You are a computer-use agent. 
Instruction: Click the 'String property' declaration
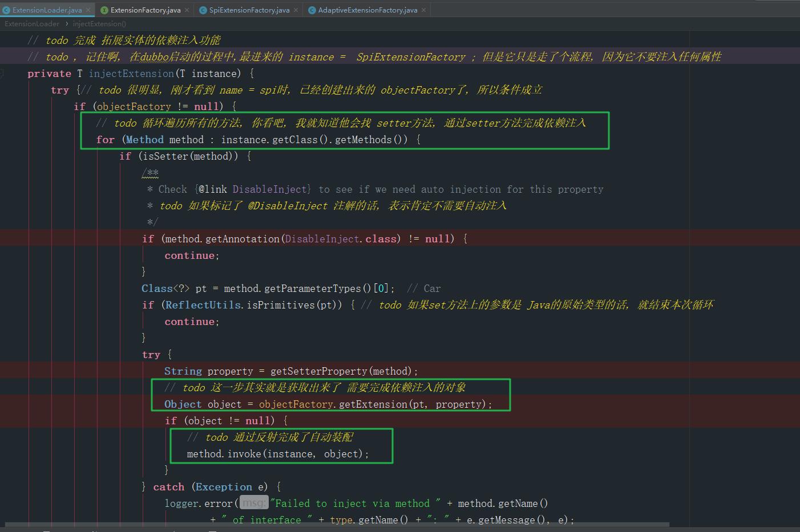(208, 371)
